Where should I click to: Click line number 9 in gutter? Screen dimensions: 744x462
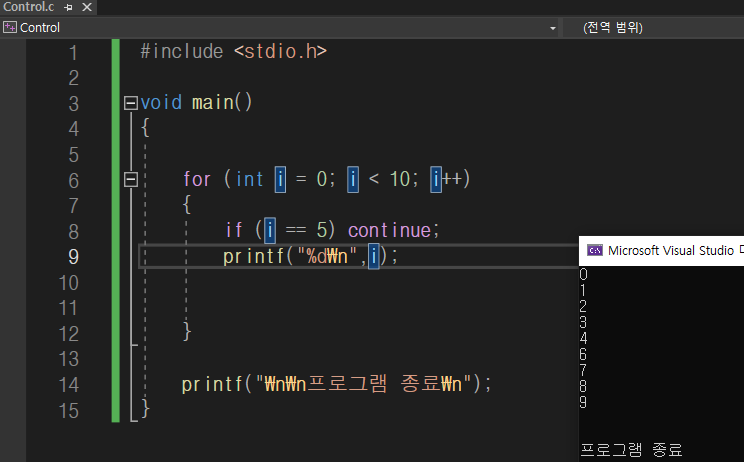coord(73,257)
